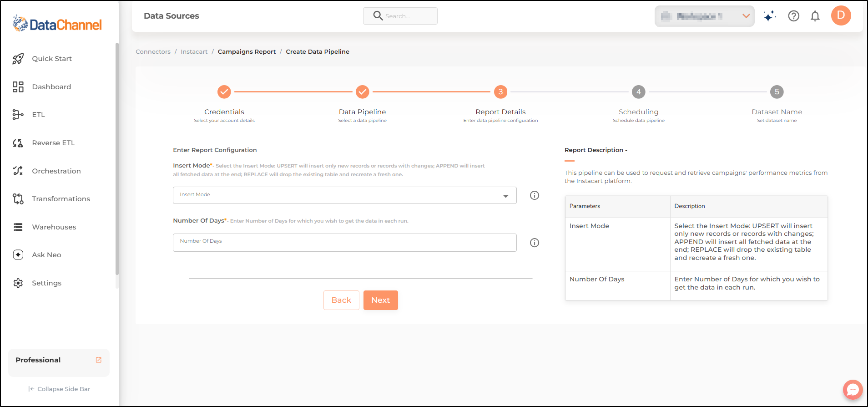This screenshot has width=868, height=407.
Task: Open the AI sparkle icon in header
Action: [x=770, y=16]
